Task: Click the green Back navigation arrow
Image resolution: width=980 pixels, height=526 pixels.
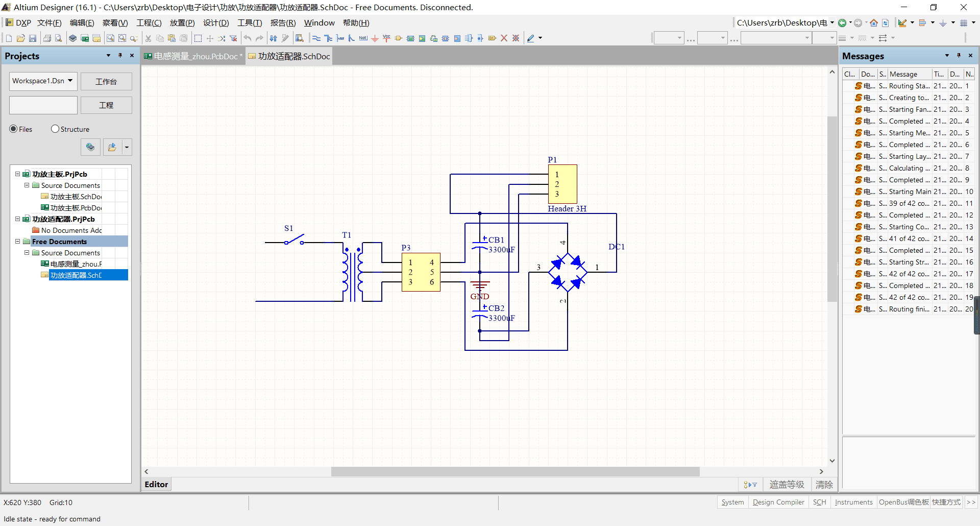Action: click(x=842, y=23)
